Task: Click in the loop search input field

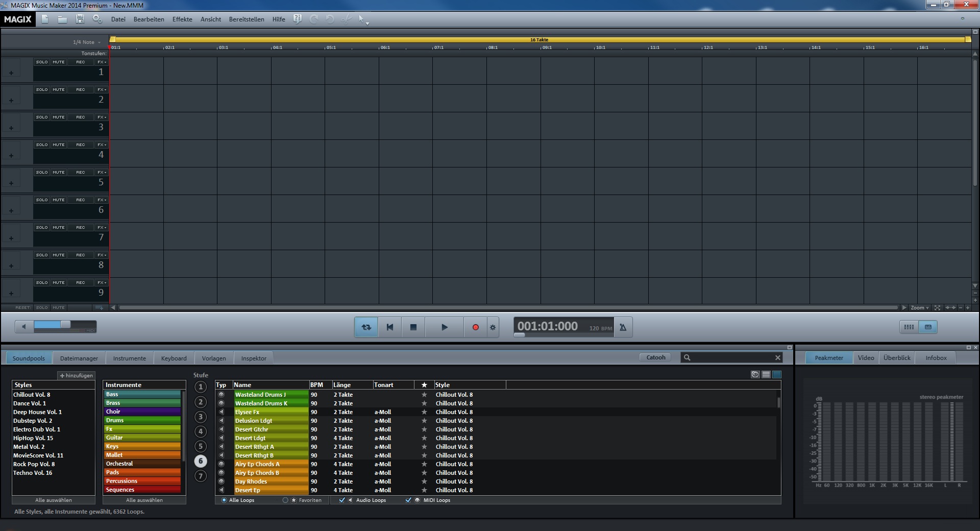Action: pyautogui.click(x=732, y=357)
